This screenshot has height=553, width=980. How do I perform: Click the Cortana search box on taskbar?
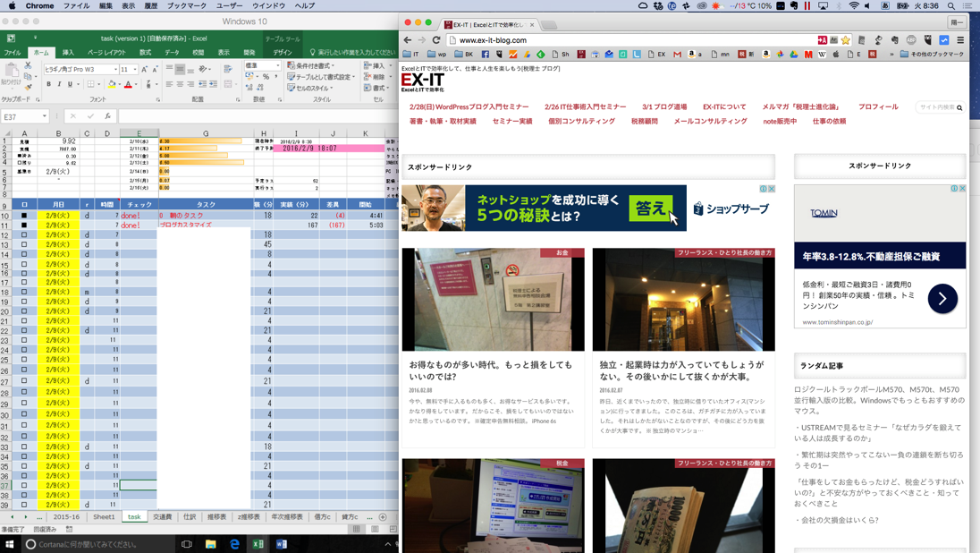click(98, 544)
